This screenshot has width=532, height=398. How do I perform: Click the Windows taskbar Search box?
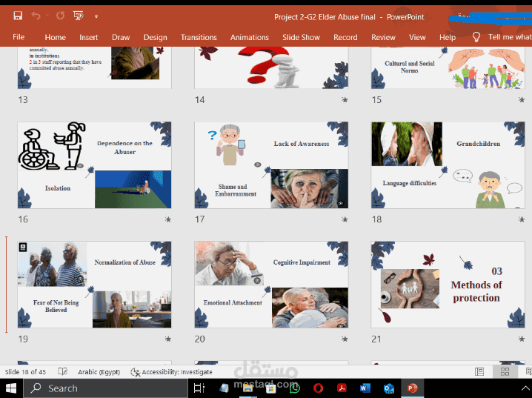[105, 388]
